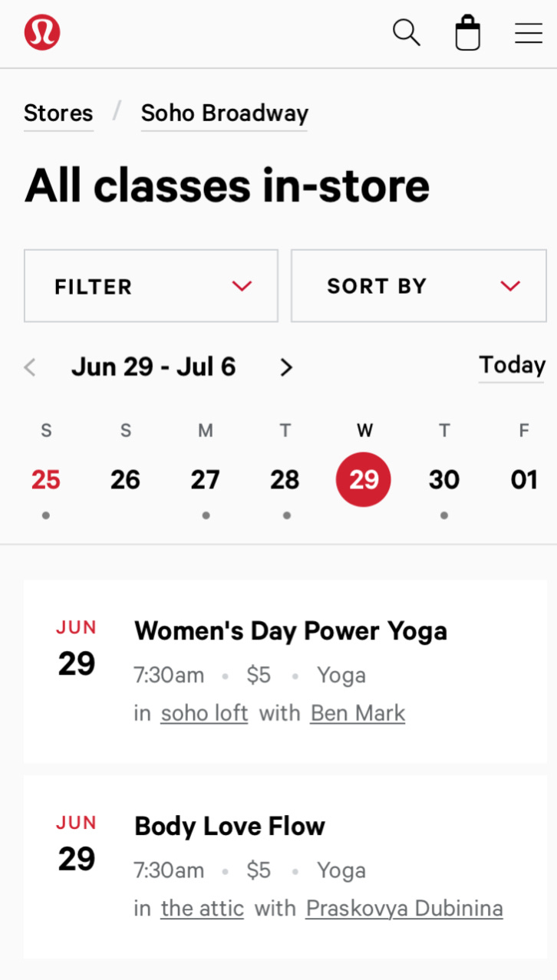Screen dimensions: 557x980
Task: Select Saturday 25 in the date strip
Action: (x=46, y=480)
